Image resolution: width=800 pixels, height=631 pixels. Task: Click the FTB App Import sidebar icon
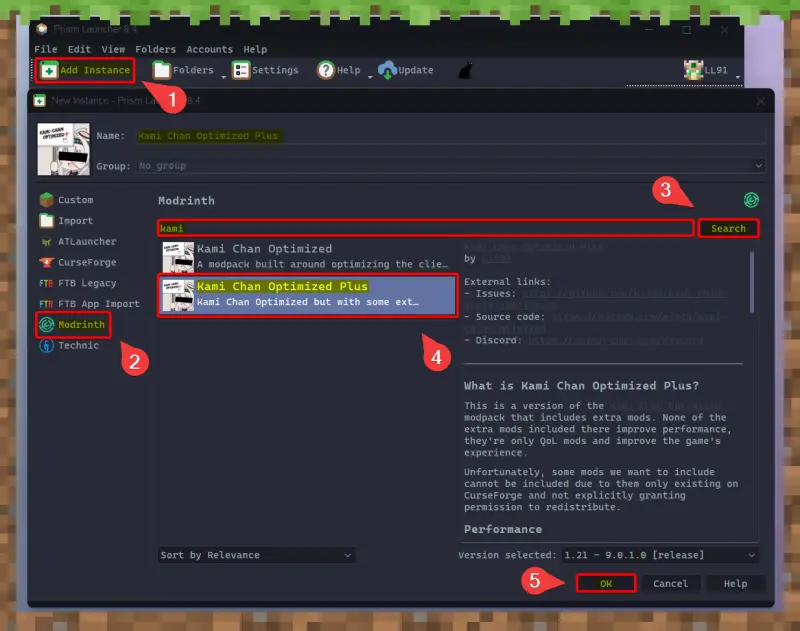click(48, 304)
